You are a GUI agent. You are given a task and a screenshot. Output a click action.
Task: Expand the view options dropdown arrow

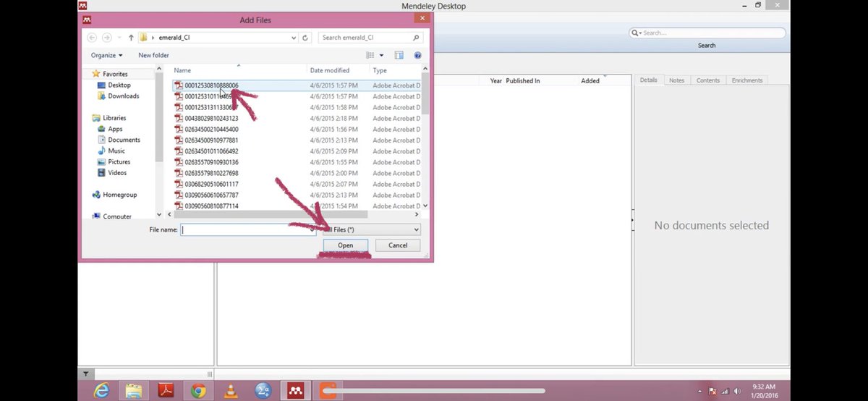click(x=381, y=55)
